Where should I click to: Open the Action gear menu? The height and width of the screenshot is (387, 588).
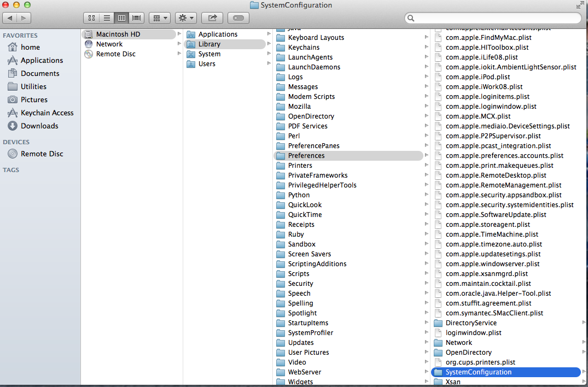(186, 18)
